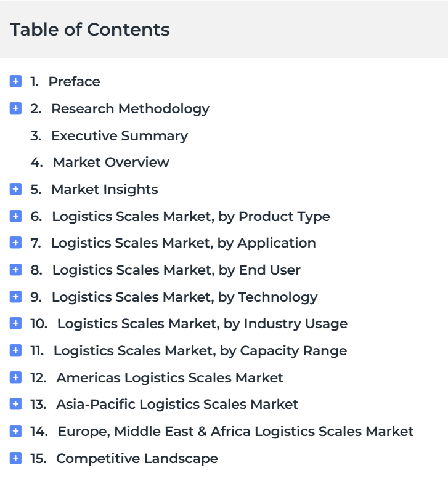Viewport: 448px width, 484px height.
Task: Expand the Preface section plus icon
Action: click(15, 81)
